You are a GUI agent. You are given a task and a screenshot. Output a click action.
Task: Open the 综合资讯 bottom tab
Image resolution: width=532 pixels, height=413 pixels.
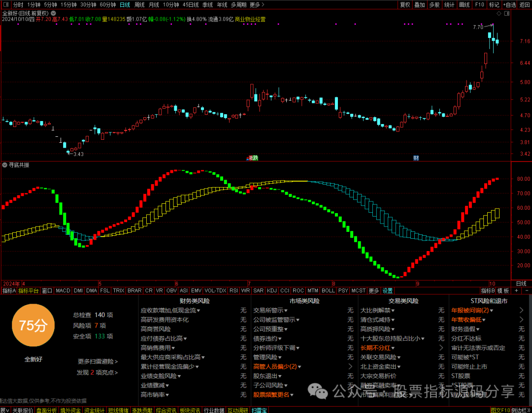coord(166,410)
